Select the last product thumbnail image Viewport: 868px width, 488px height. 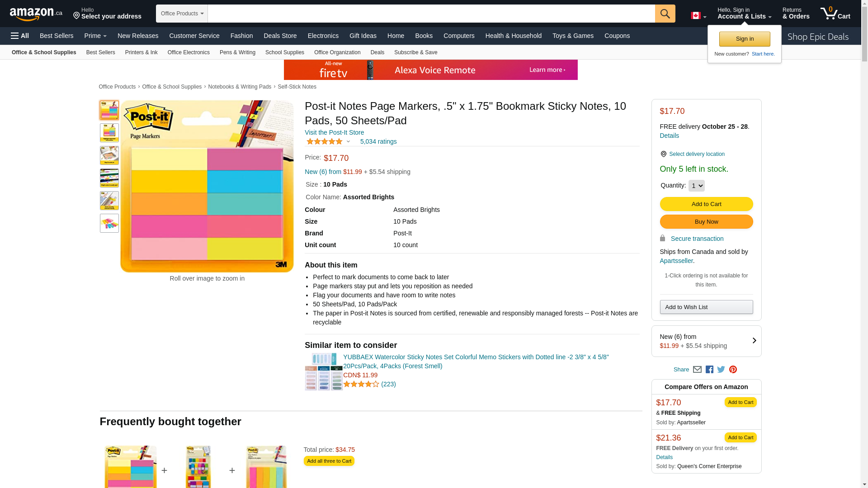[109, 223]
